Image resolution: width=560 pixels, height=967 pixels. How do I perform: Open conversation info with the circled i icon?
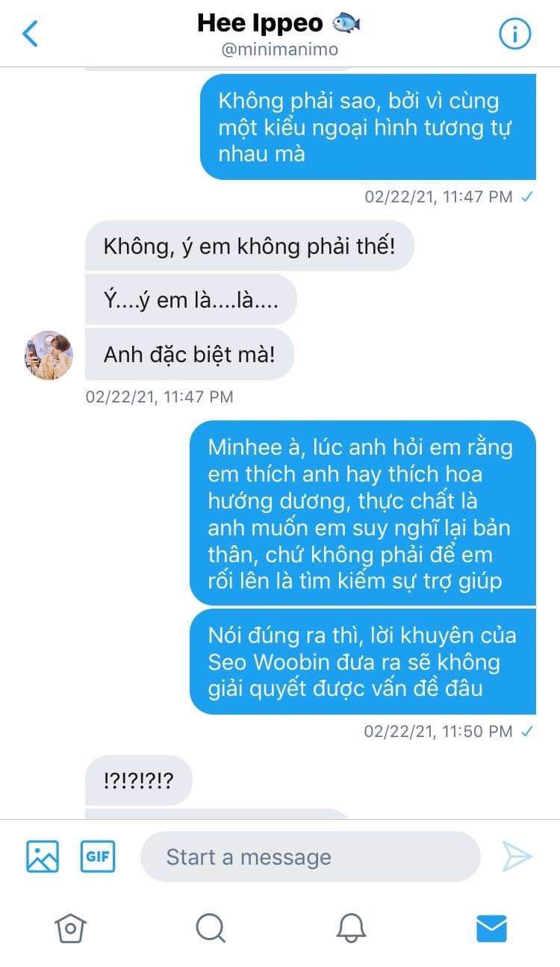coord(514,34)
